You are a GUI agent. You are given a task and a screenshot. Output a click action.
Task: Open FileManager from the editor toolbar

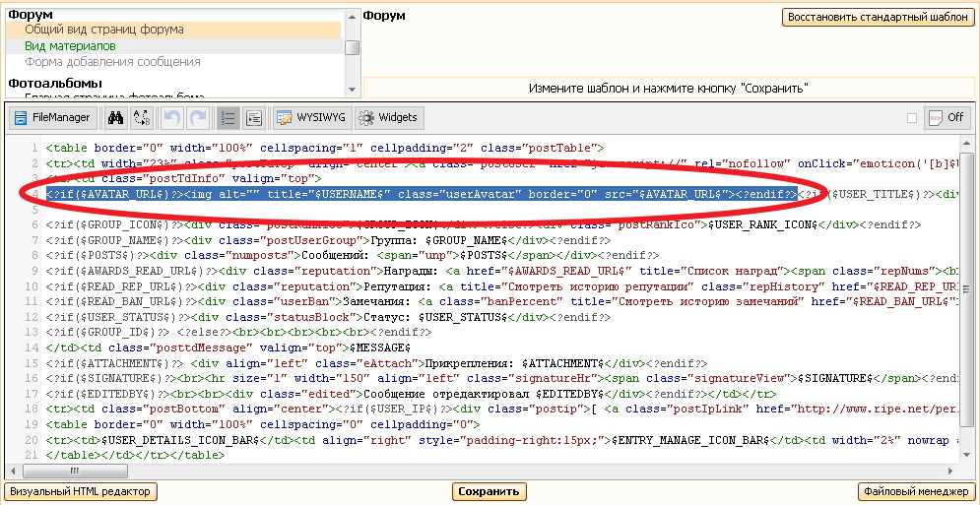pyautogui.click(x=52, y=118)
